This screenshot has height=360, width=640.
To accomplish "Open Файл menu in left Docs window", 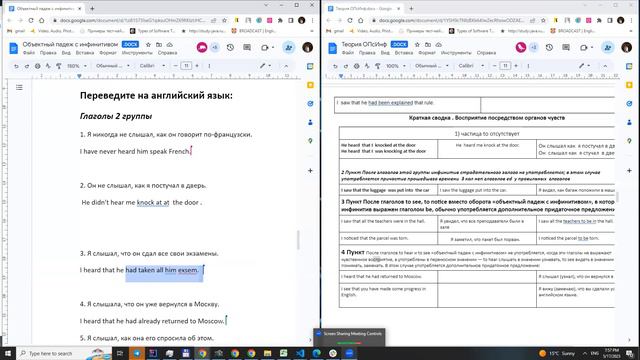I will pyautogui.click(x=29, y=53).
